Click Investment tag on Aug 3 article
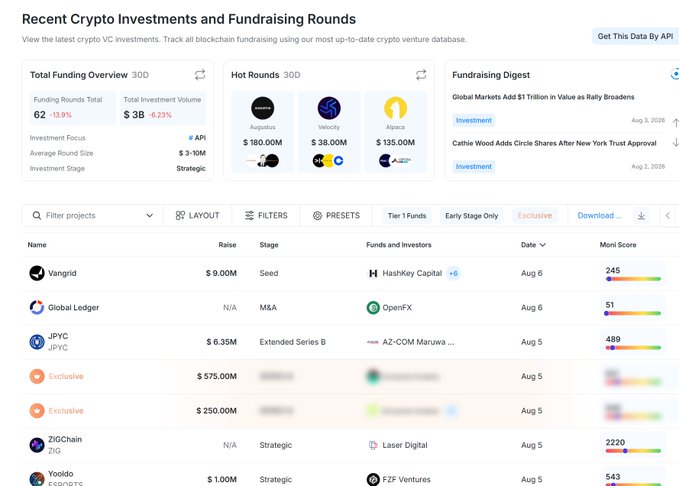This screenshot has width=679, height=486. pyautogui.click(x=474, y=120)
